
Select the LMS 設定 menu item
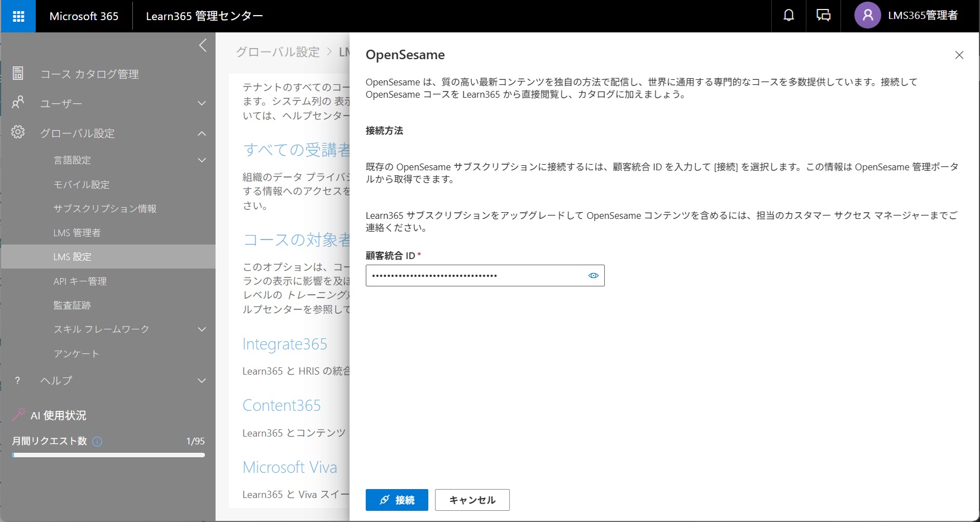click(x=108, y=257)
